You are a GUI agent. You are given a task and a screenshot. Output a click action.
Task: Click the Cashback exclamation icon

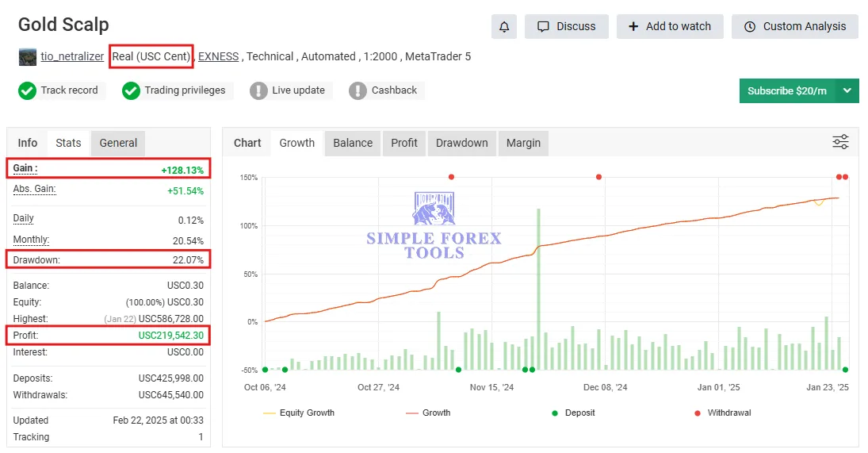point(358,90)
